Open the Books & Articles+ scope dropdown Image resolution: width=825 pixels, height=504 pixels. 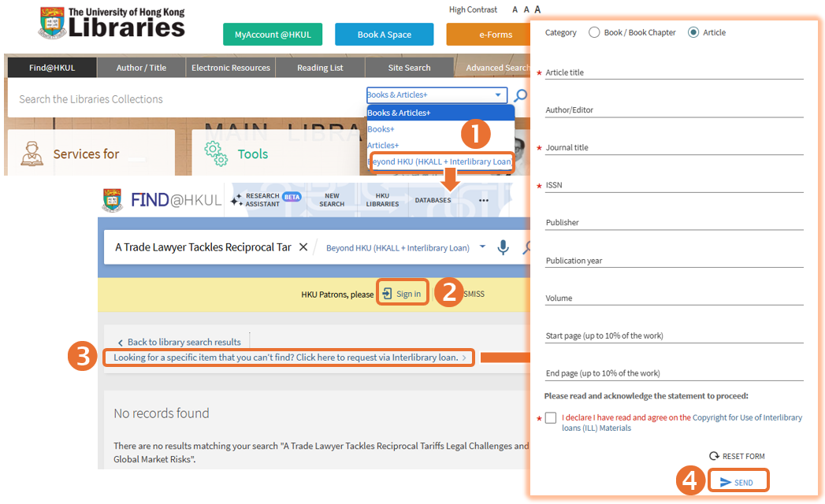coord(436,95)
